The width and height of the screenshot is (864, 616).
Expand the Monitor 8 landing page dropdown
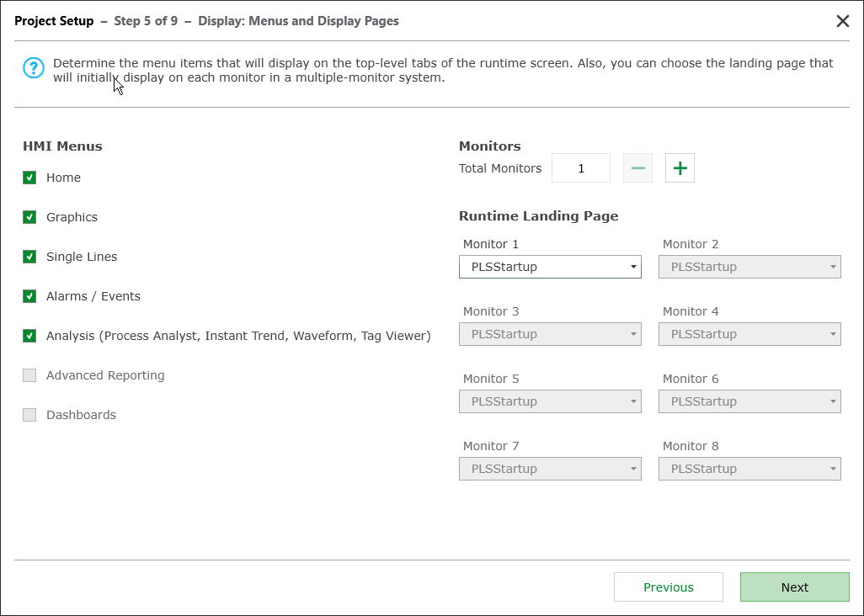[749, 469]
